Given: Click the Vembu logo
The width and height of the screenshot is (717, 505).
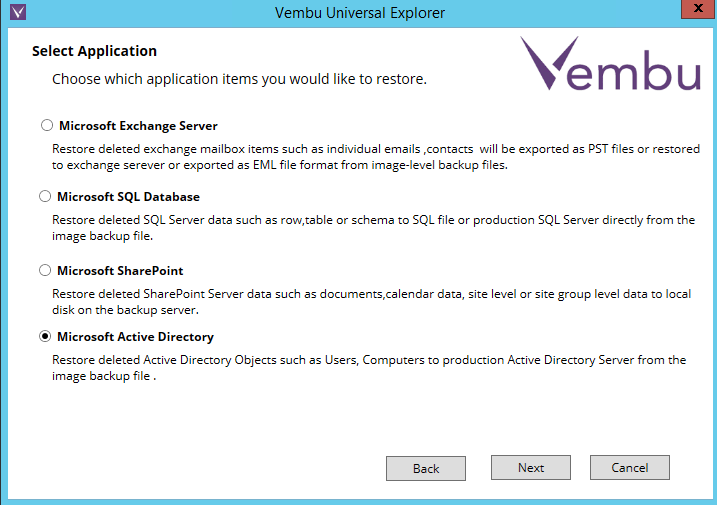Looking at the screenshot, I should (x=610, y=64).
